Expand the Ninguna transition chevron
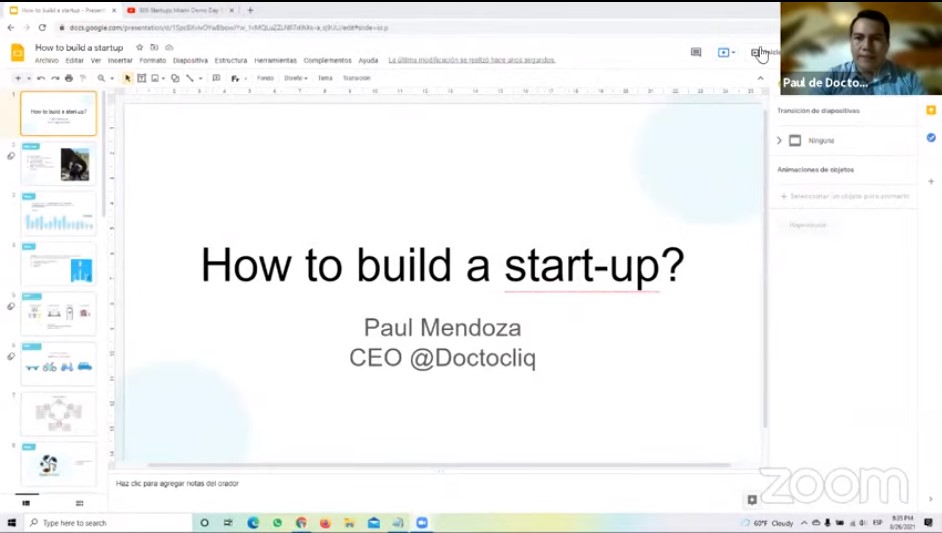Screen dimensions: 942x533 click(779, 141)
